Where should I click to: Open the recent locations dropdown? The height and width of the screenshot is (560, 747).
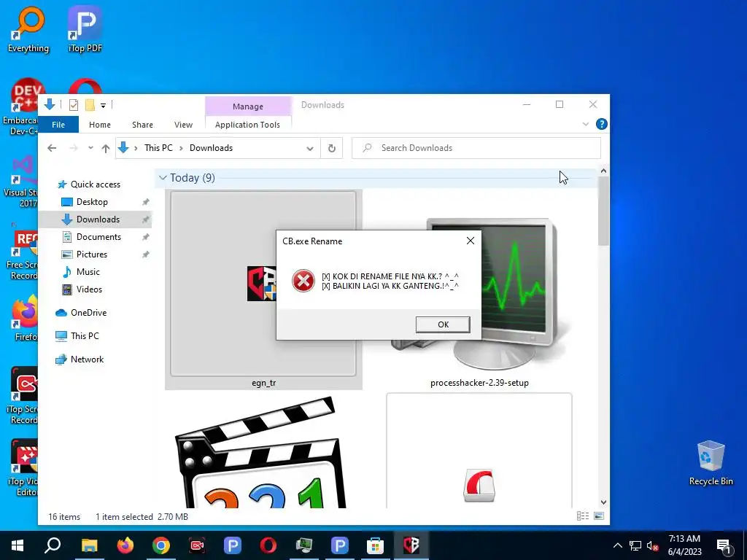tap(90, 148)
